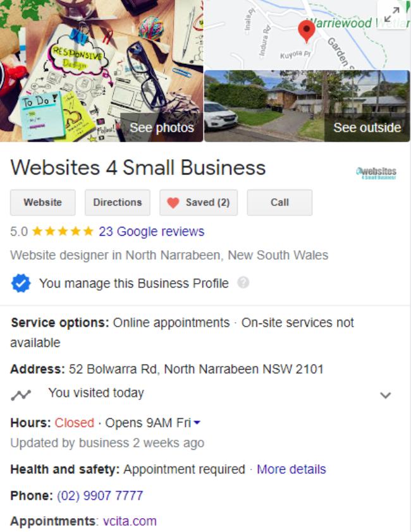This screenshot has height=532, width=411.
Task: Expand the map with the arrows icon
Action: coord(391,15)
